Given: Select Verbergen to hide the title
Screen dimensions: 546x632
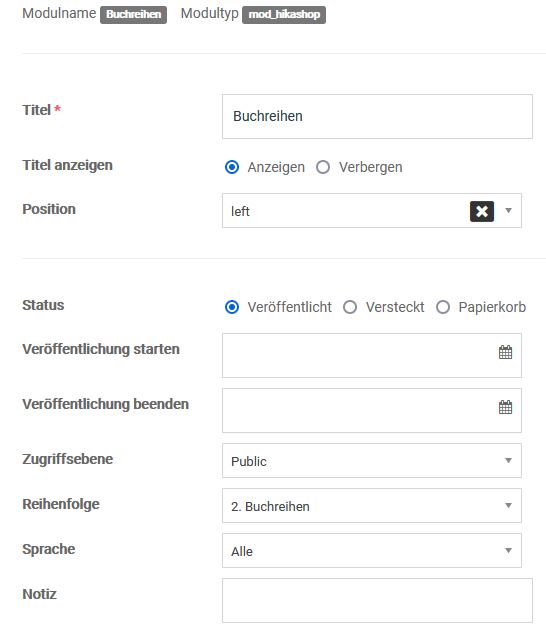Looking at the screenshot, I should point(323,167).
